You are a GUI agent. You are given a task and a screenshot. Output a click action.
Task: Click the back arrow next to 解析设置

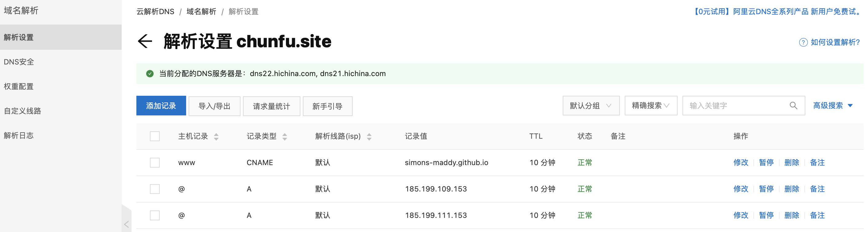[145, 41]
